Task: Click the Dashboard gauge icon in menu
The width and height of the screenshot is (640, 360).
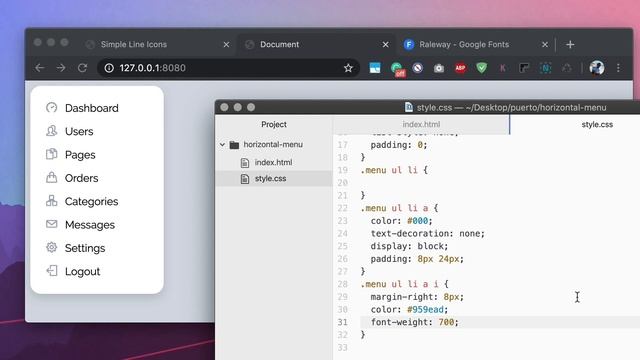Action: pyautogui.click(x=51, y=107)
